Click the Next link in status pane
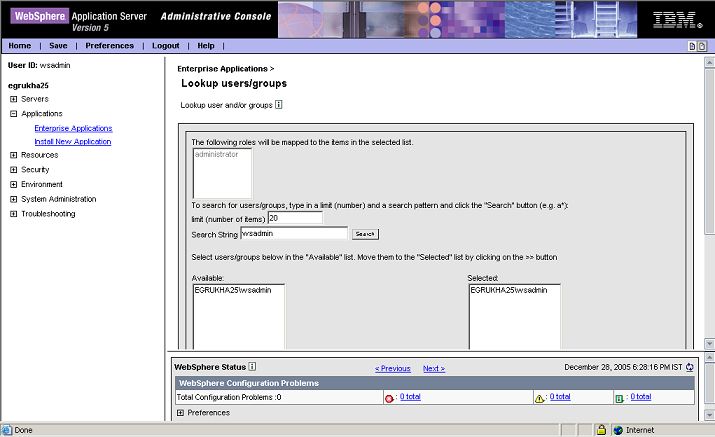 [434, 369]
